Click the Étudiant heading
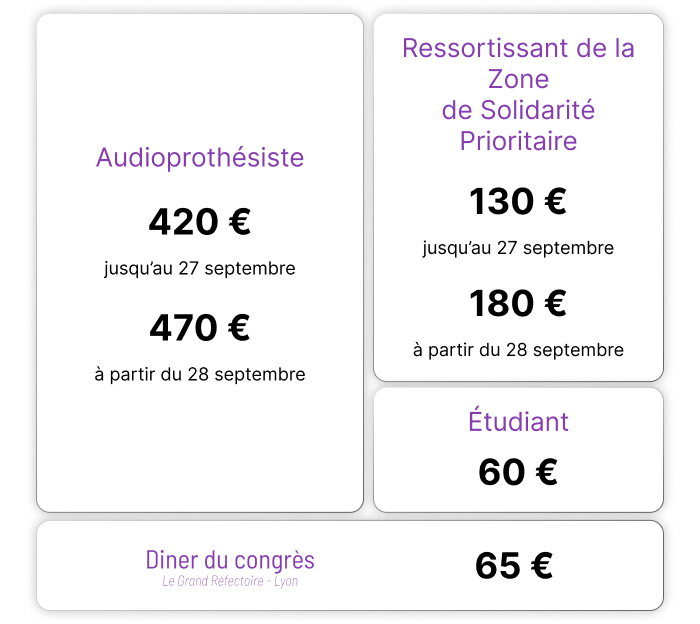700x624 pixels. 518,420
